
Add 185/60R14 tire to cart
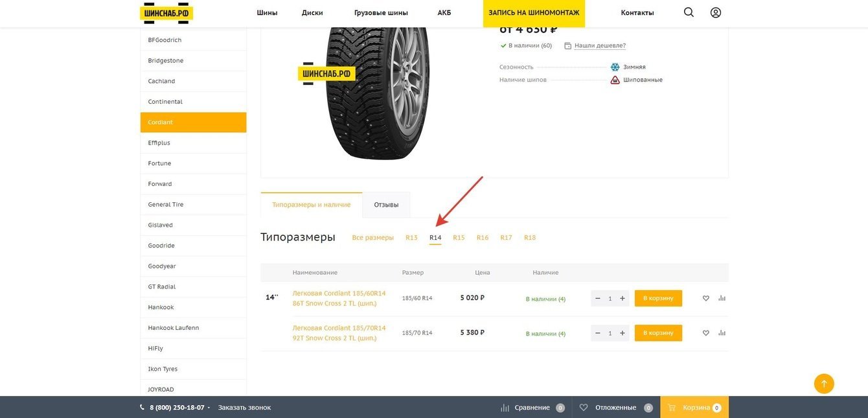pos(658,298)
